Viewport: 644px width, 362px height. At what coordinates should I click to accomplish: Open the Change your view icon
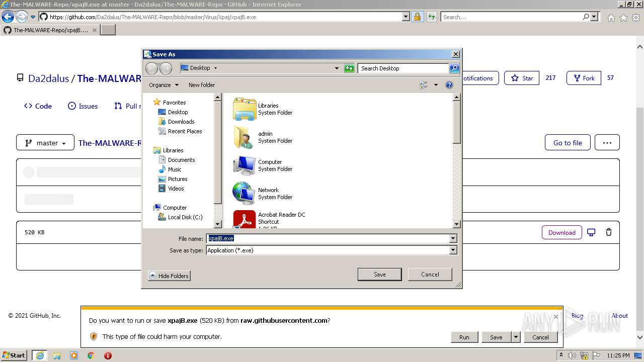tap(424, 85)
